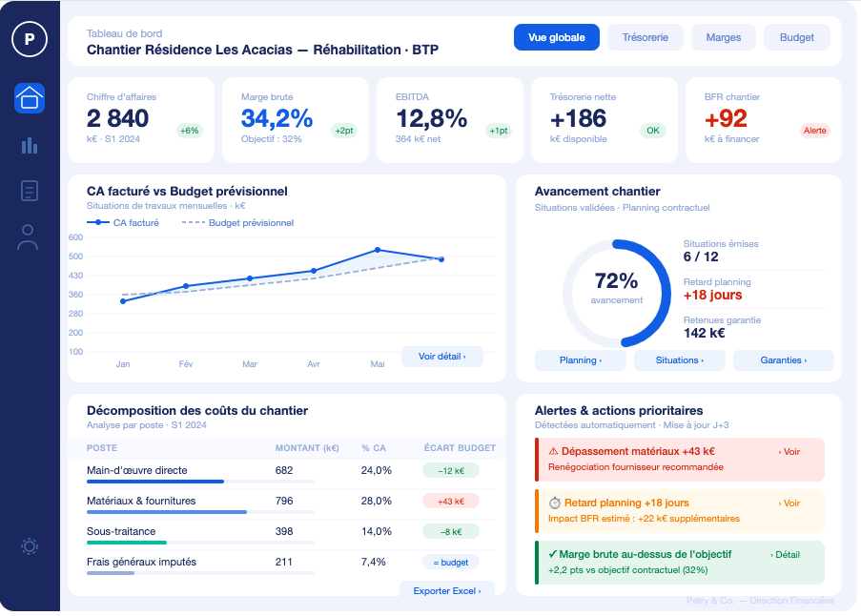Screen dimensions: 861x616
Task: Click Sous-traitance row label
Action: tap(121, 531)
